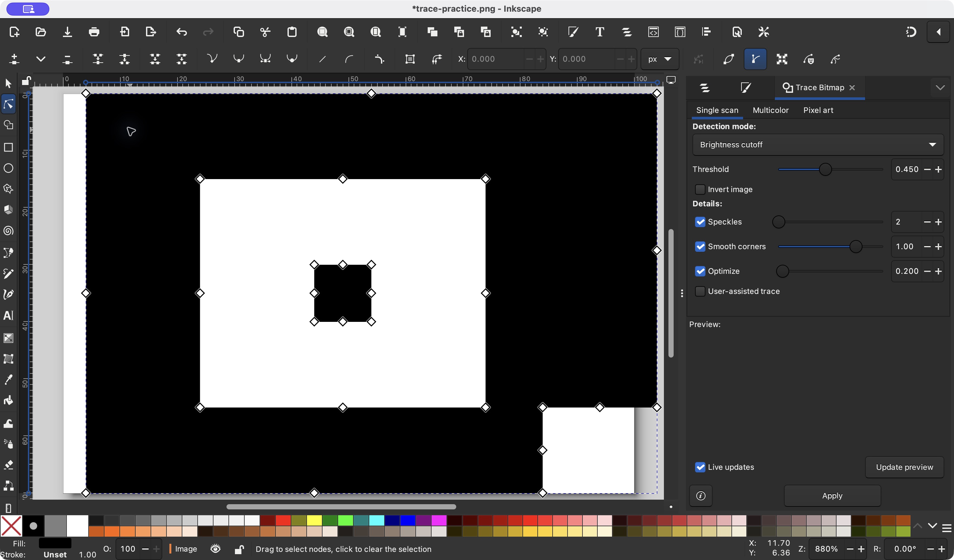Click the zoom percentage field
The width and height of the screenshot is (954, 560).
point(826,549)
